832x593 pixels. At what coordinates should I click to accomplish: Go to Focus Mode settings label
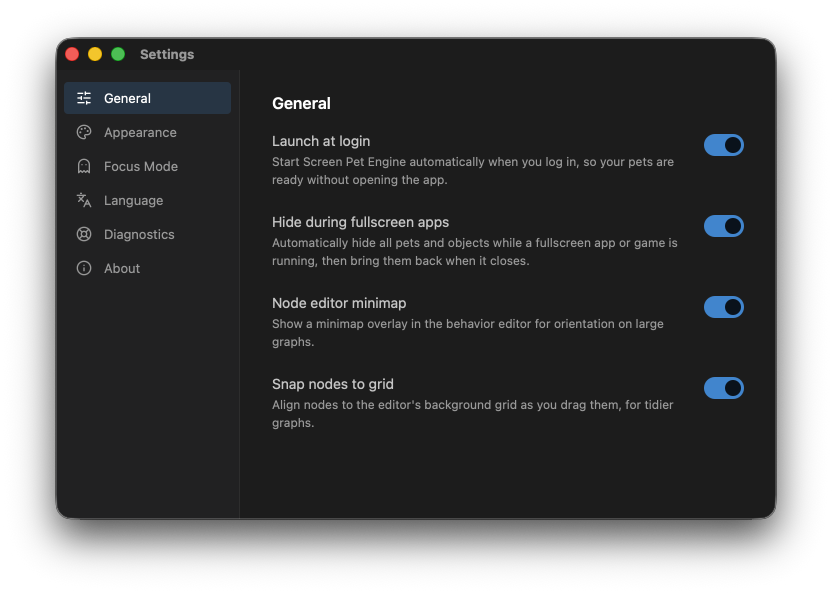(141, 166)
